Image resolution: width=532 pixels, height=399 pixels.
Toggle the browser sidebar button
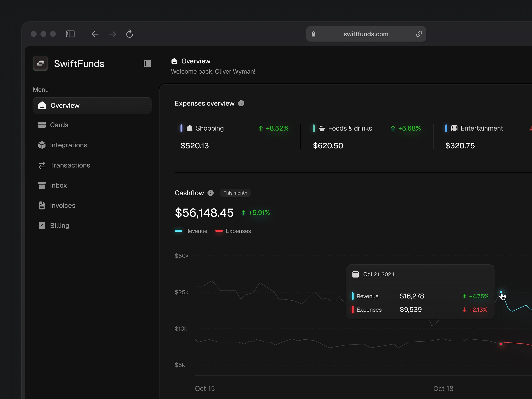pyautogui.click(x=70, y=34)
